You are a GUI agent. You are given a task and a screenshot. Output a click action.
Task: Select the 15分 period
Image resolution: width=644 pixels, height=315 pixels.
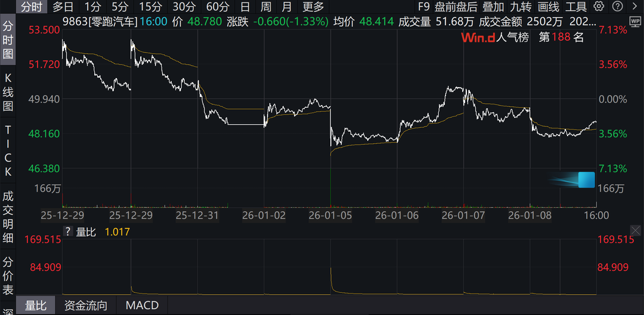[150, 7]
